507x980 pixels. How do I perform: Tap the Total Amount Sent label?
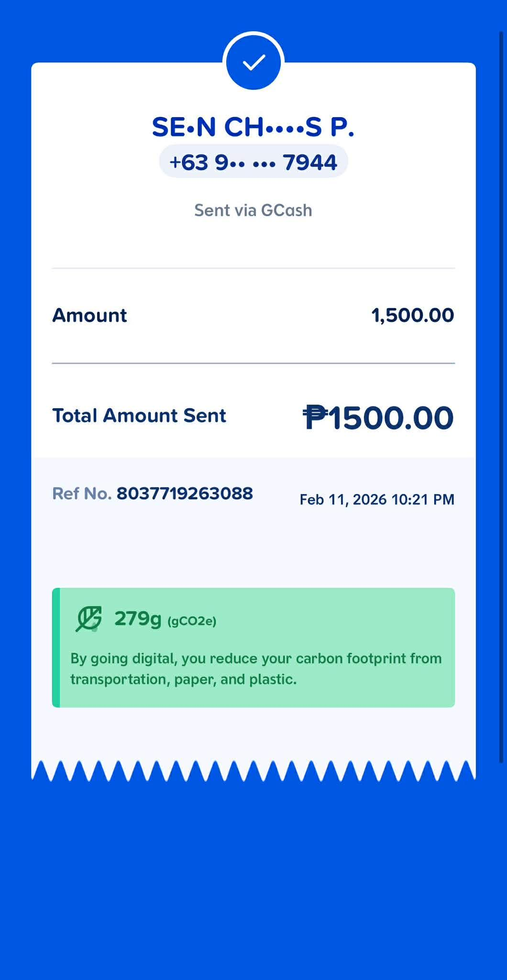point(139,416)
